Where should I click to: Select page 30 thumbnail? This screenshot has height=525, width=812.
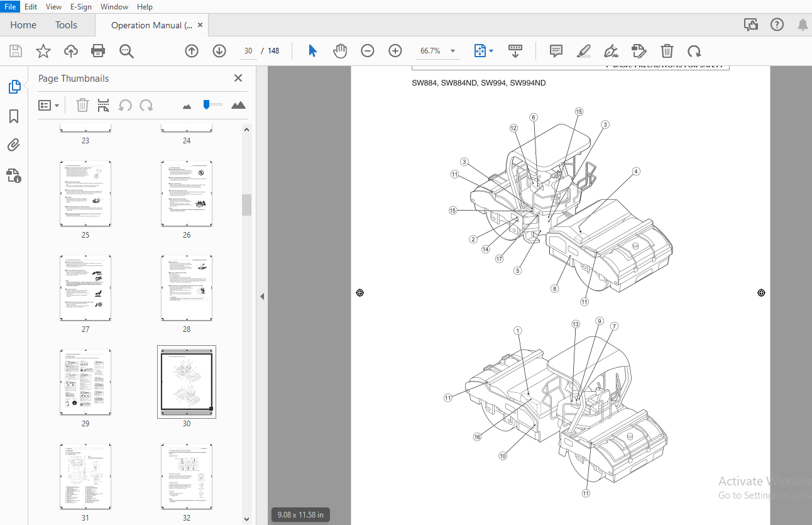(187, 382)
